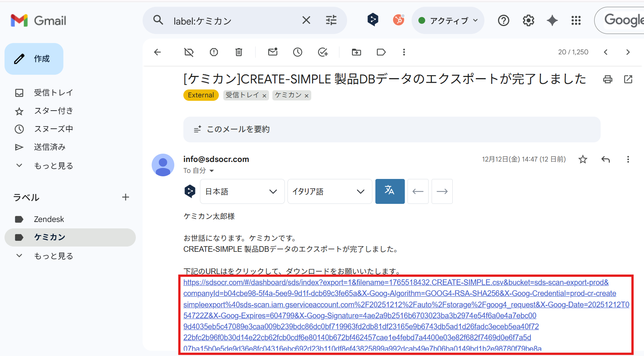Open 送信済み sent folder

(50, 147)
